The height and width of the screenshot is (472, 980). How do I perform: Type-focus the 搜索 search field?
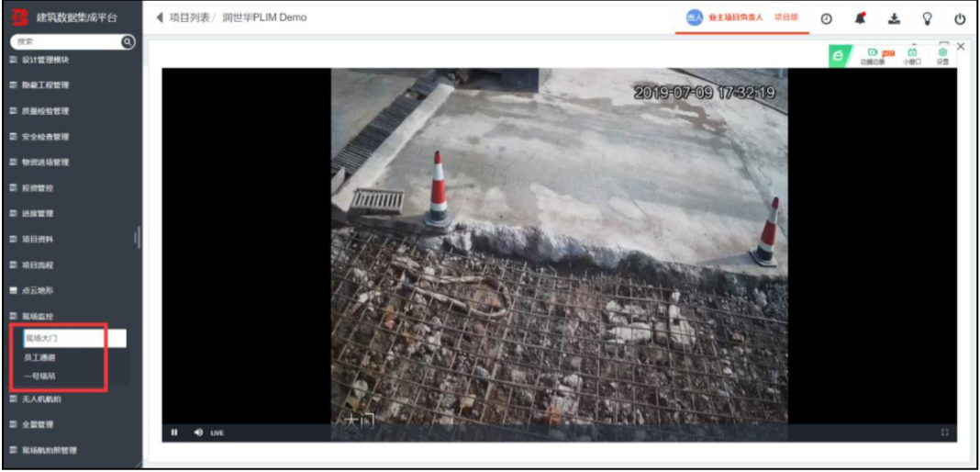click(67, 41)
